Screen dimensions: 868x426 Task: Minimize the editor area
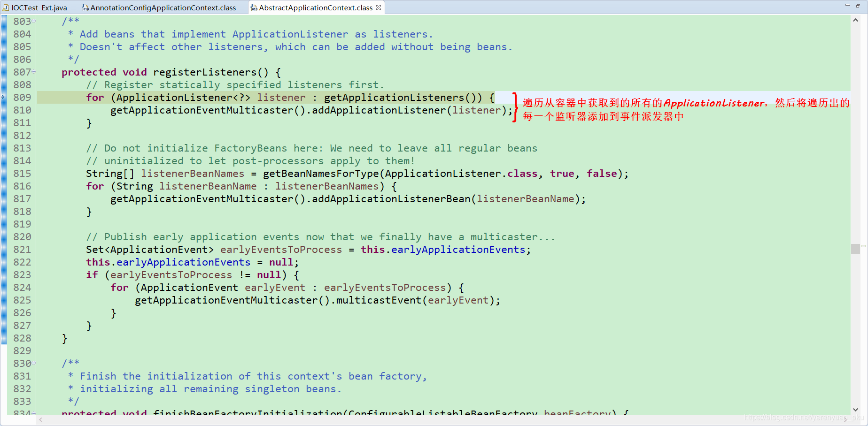click(848, 5)
